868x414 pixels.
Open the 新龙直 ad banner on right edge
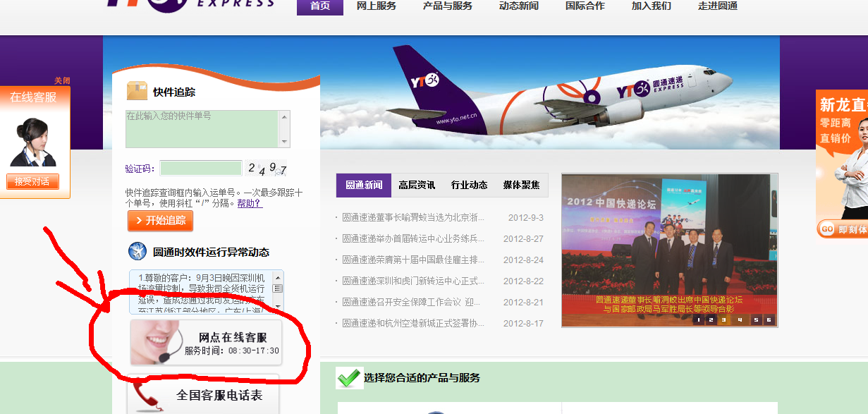coord(842,164)
